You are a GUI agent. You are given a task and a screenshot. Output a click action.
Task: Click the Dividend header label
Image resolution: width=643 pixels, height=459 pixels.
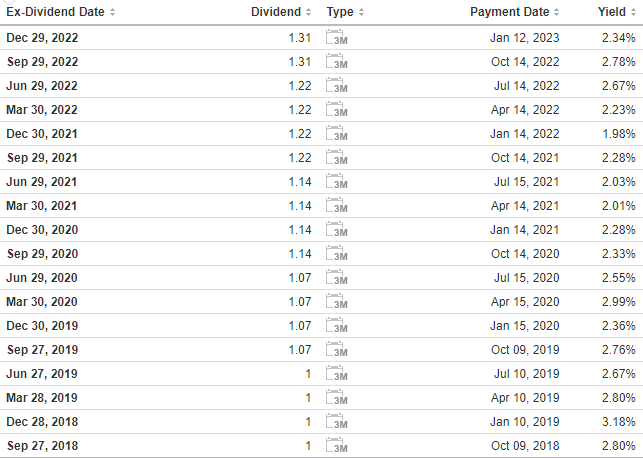pyautogui.click(x=276, y=12)
